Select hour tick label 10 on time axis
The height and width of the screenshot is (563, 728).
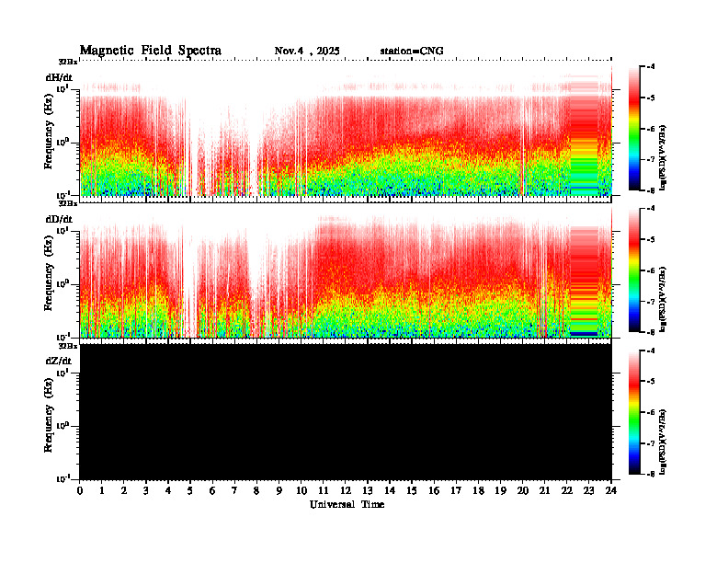(x=301, y=490)
